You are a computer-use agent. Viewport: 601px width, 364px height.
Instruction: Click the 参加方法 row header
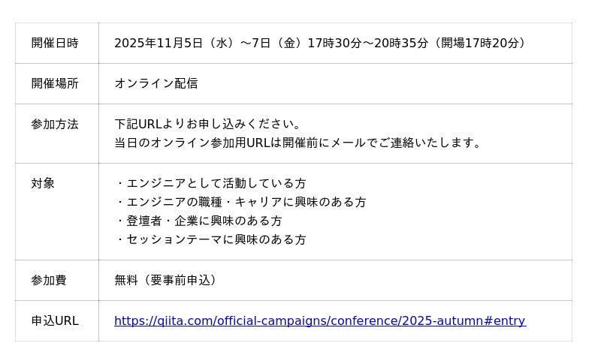click(54, 125)
